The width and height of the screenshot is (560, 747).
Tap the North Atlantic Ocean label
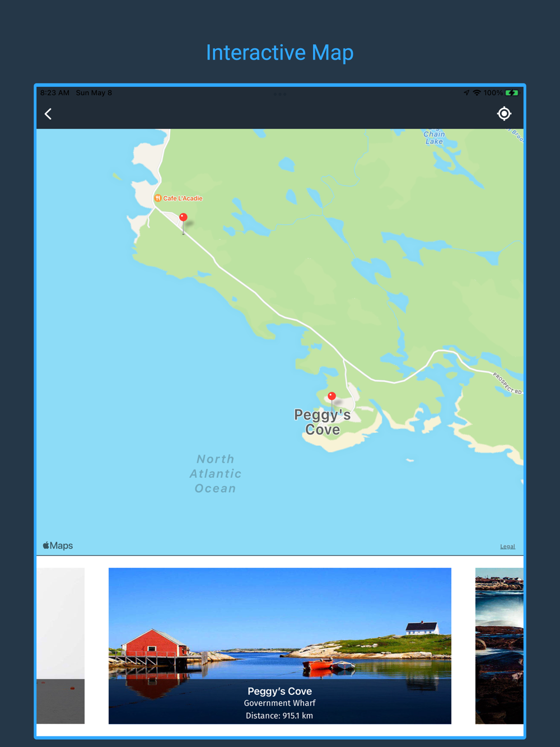[216, 474]
